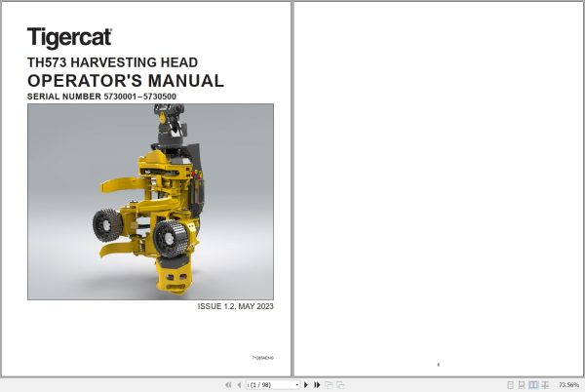Image resolution: width=585 pixels, height=392 pixels.
Task: Click the OPERATOR'S MANUAL heading
Action: 126,81
